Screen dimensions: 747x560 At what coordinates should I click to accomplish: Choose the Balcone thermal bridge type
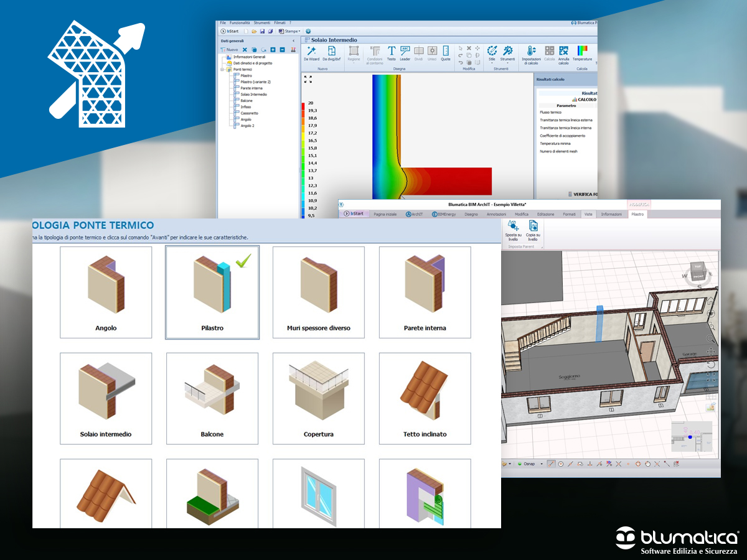point(212,398)
